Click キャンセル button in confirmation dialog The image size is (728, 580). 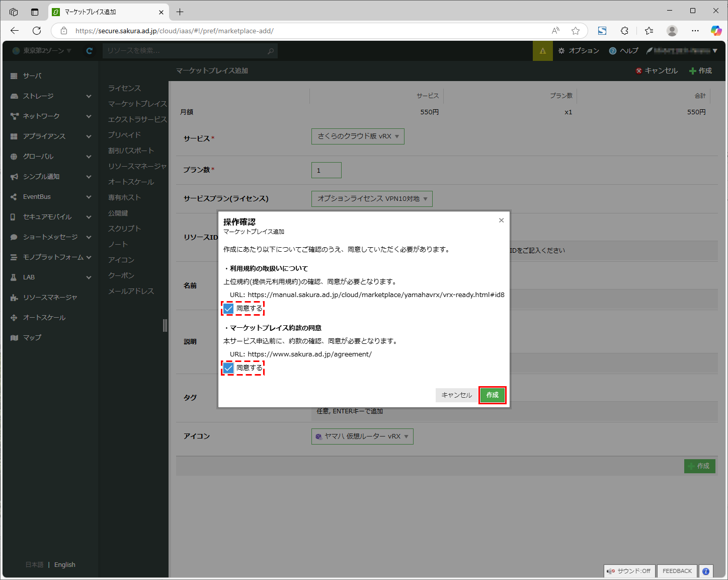(x=456, y=395)
